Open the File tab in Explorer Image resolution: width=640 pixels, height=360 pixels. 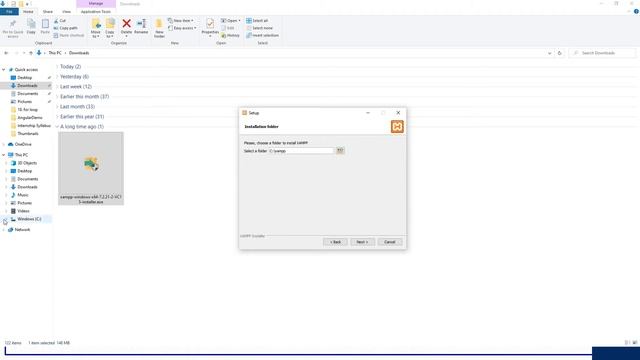(9, 12)
